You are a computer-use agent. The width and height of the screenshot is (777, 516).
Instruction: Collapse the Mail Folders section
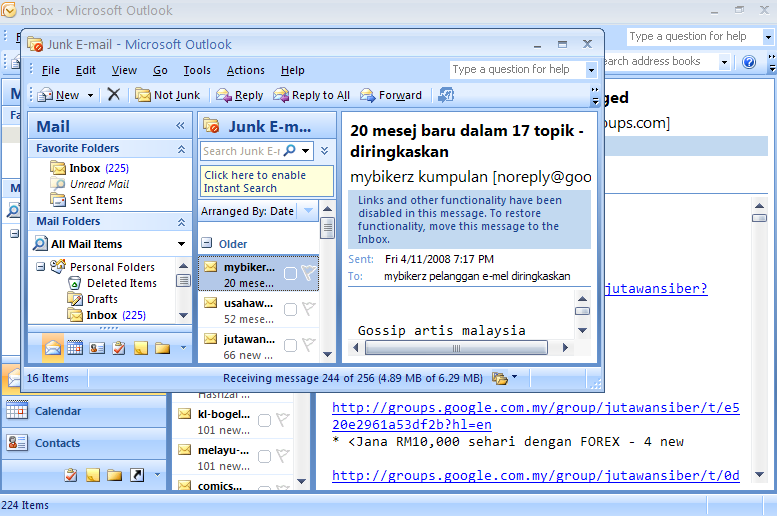[x=181, y=222]
